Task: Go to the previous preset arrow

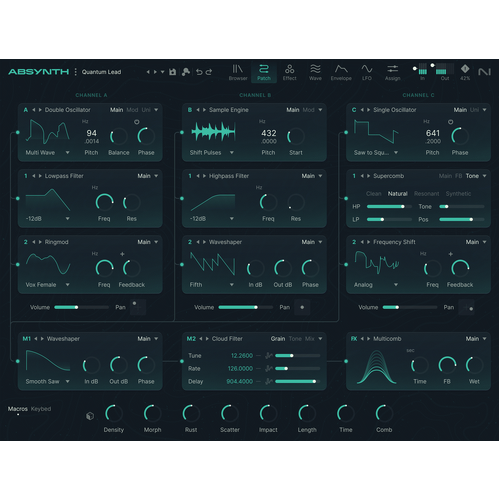Action: point(148,72)
